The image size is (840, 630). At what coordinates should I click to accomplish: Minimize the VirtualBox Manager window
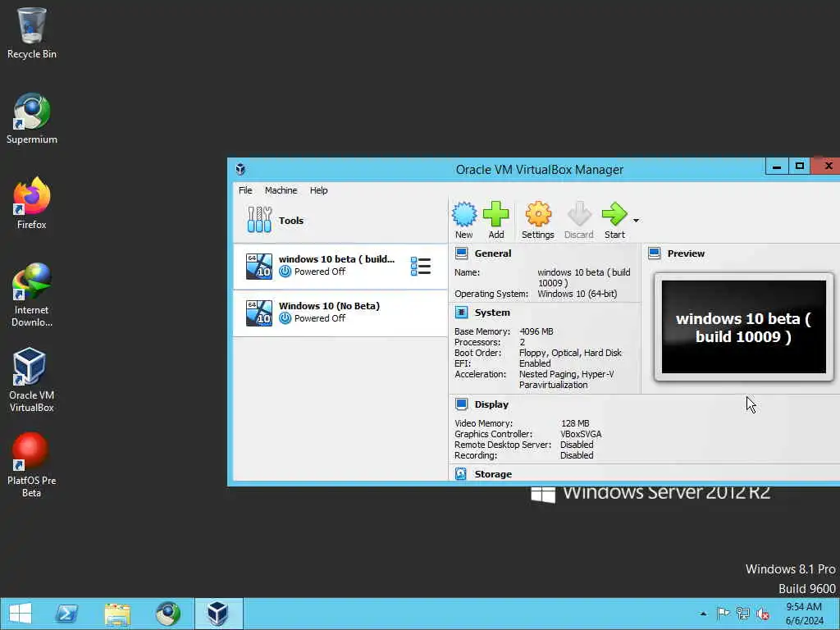tap(777, 167)
